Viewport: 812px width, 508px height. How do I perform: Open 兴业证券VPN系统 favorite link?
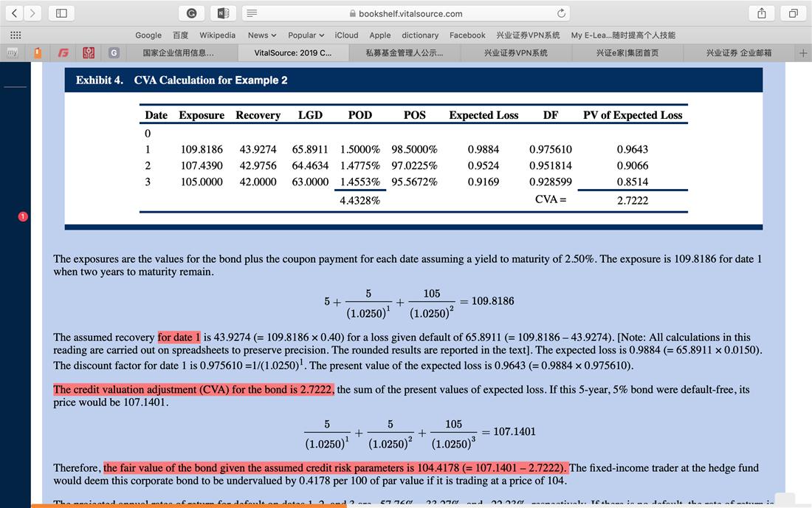[x=529, y=35]
